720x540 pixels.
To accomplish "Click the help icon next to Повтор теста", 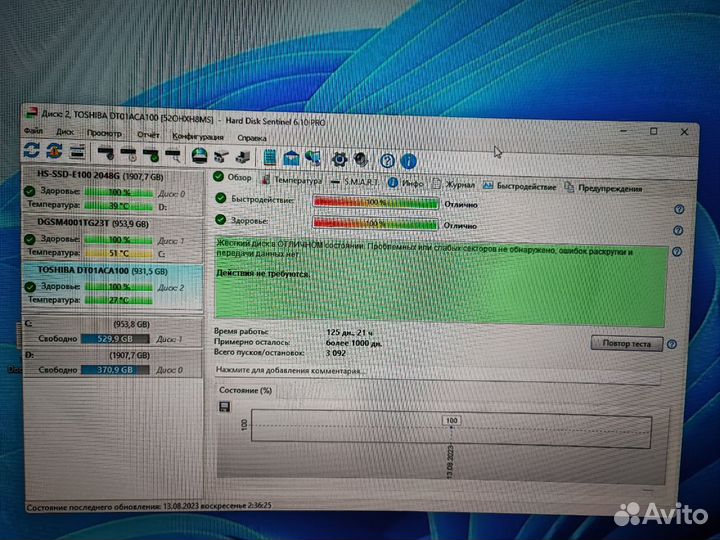I will (x=672, y=344).
